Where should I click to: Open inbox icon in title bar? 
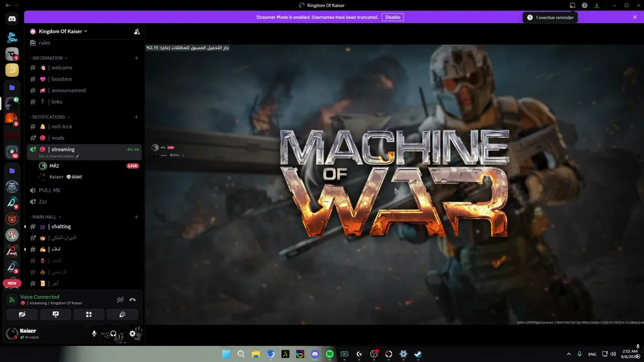(x=573, y=5)
